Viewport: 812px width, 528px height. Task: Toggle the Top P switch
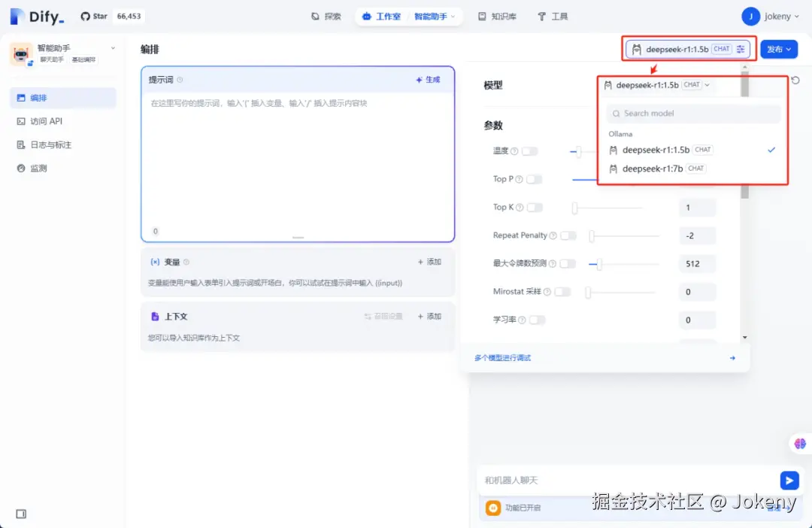tap(534, 179)
